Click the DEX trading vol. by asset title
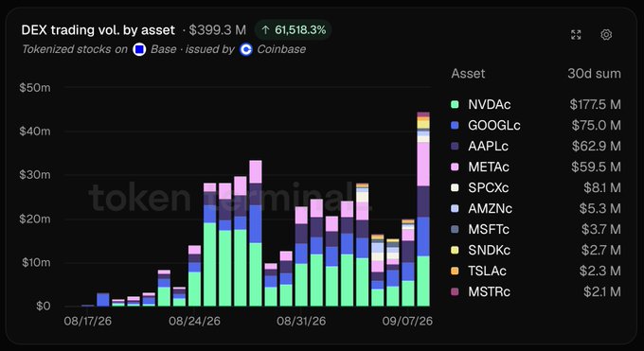This screenshot has height=351, width=644. (x=98, y=30)
